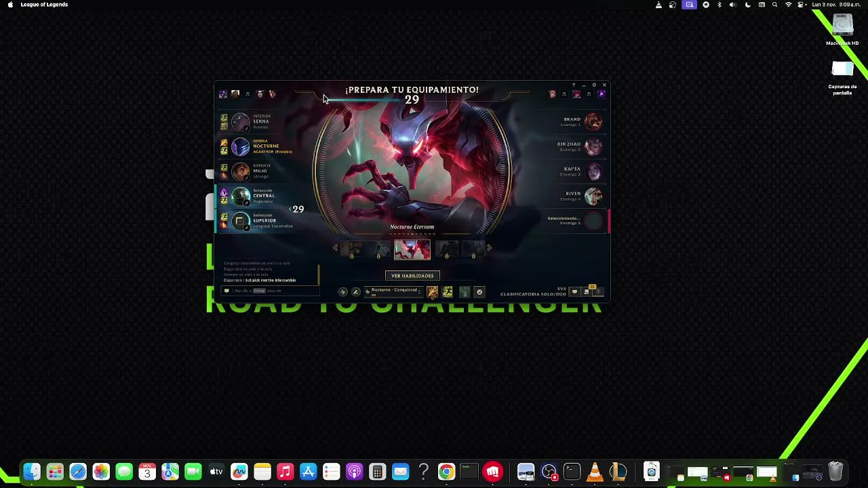This screenshot has width=868, height=488.
Task: Open League client settings gear
Action: [x=594, y=85]
